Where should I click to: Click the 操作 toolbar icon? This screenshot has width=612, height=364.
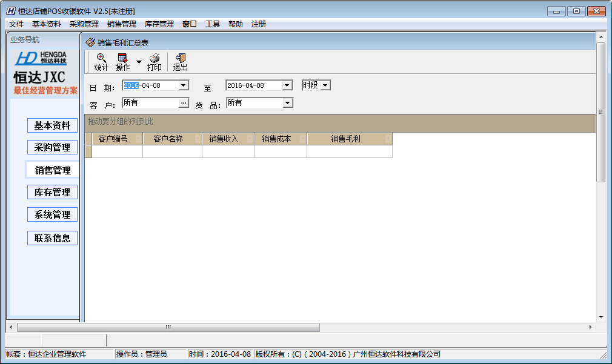tap(122, 59)
